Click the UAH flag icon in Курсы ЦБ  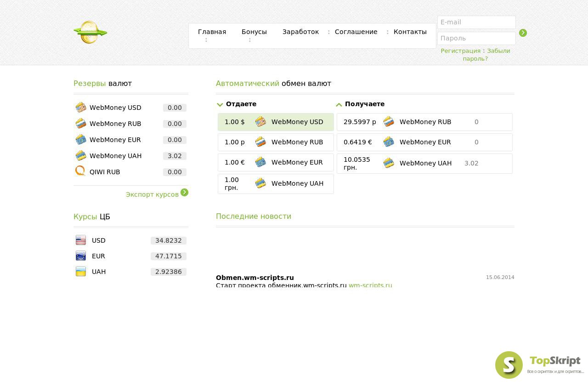point(81,271)
